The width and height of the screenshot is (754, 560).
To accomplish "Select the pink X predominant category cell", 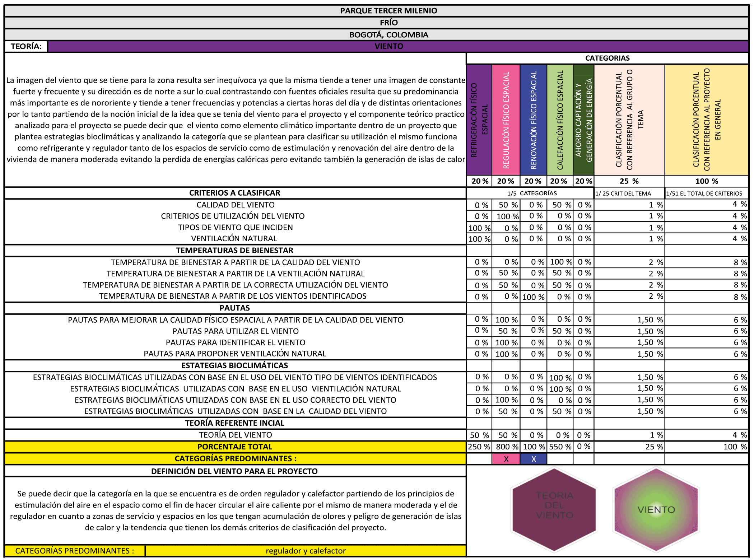I will tap(506, 459).
